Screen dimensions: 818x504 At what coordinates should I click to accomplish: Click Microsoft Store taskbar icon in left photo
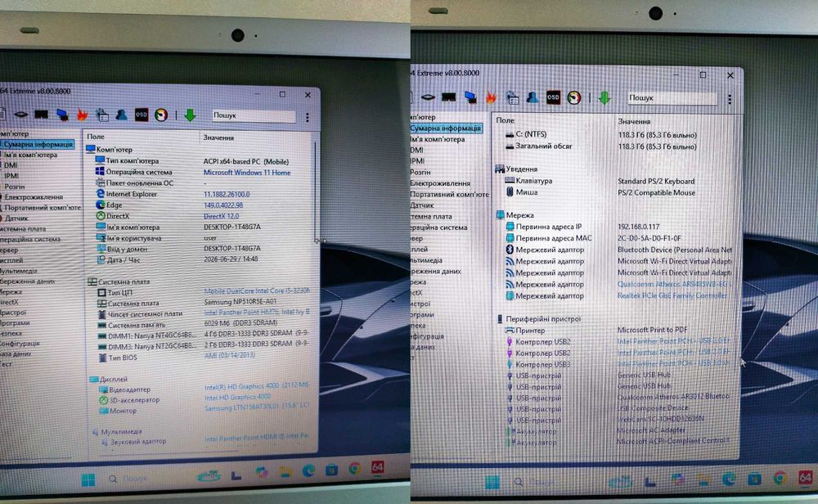click(x=331, y=470)
